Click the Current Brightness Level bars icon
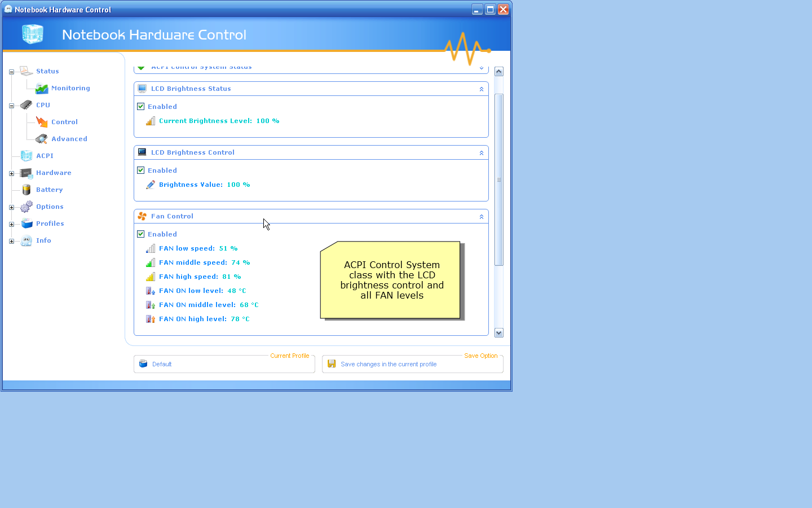 pyautogui.click(x=151, y=121)
